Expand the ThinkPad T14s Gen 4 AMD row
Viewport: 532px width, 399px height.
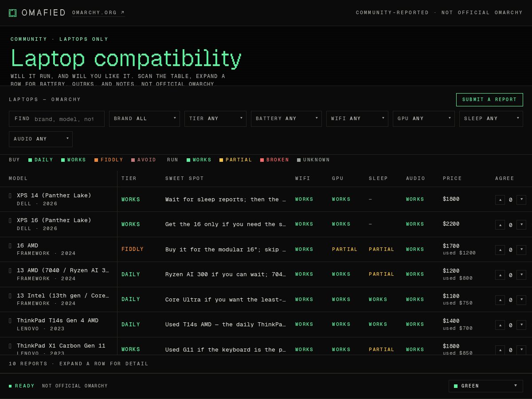tap(10, 321)
